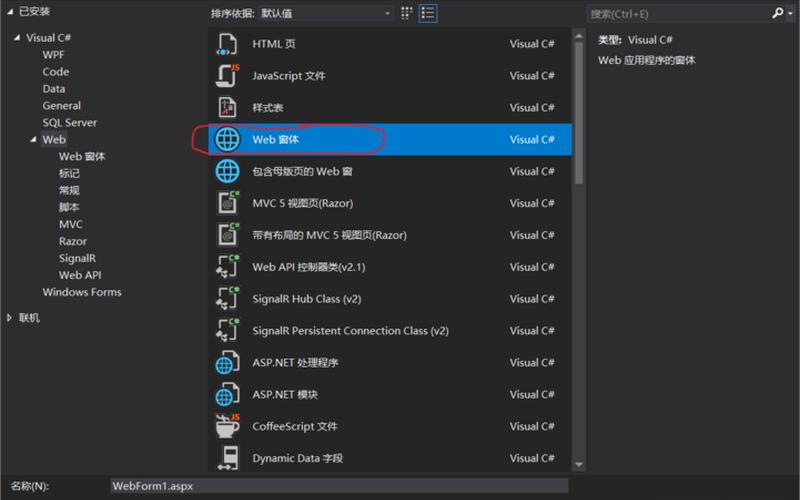Select MVC subcategory under Web

(x=70, y=224)
